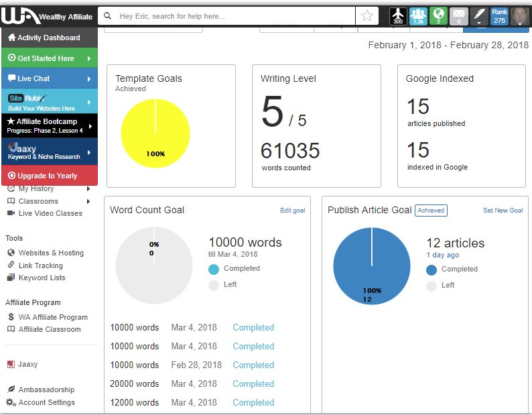
Task: Click the 12 articles text
Action: click(456, 243)
